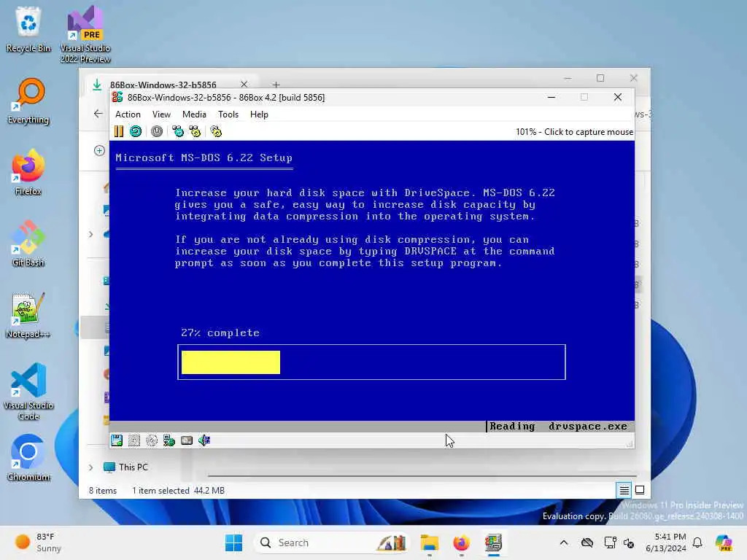This screenshot has height=560, width=747.
Task: Click the hard disk status bar icon
Action: tap(187, 440)
